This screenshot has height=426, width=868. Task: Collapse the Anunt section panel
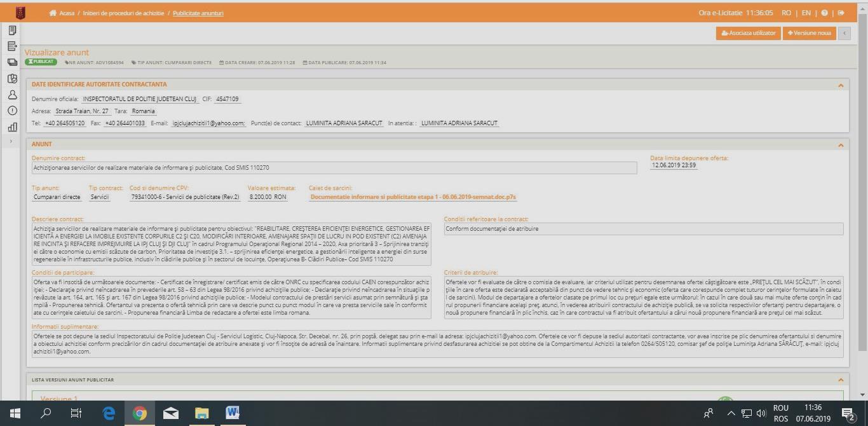click(840, 145)
